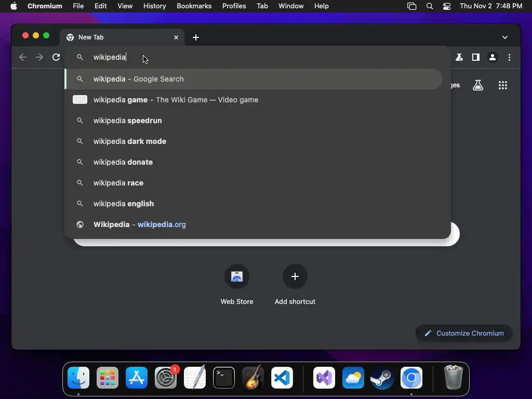The width and height of the screenshot is (532, 399).
Task: Open the profile avatar icon
Action: pos(493,57)
